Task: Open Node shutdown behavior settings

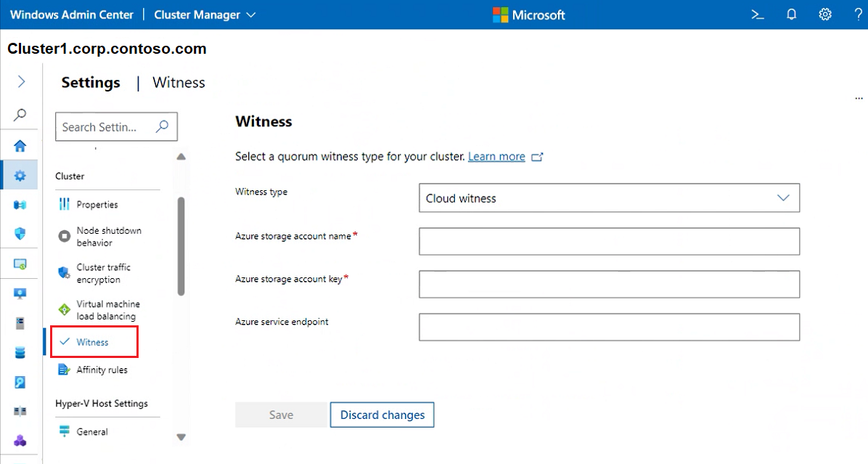Action: (x=109, y=237)
